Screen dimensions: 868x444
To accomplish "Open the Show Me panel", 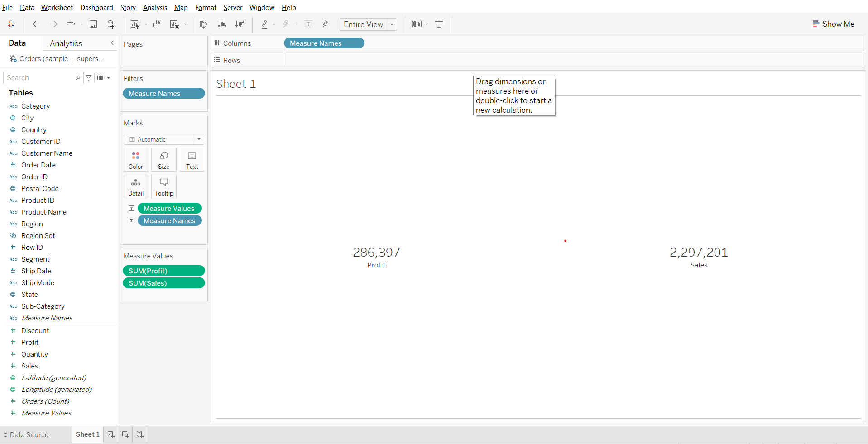I will click(x=833, y=24).
